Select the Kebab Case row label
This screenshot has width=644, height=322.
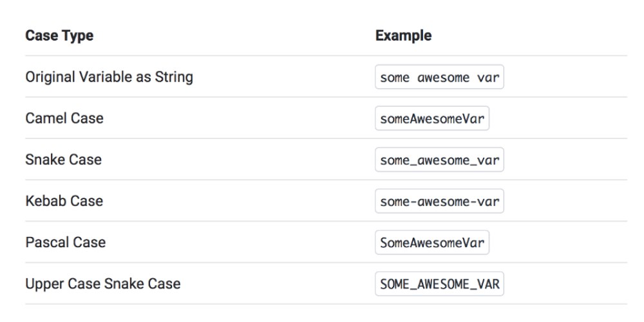coord(64,201)
